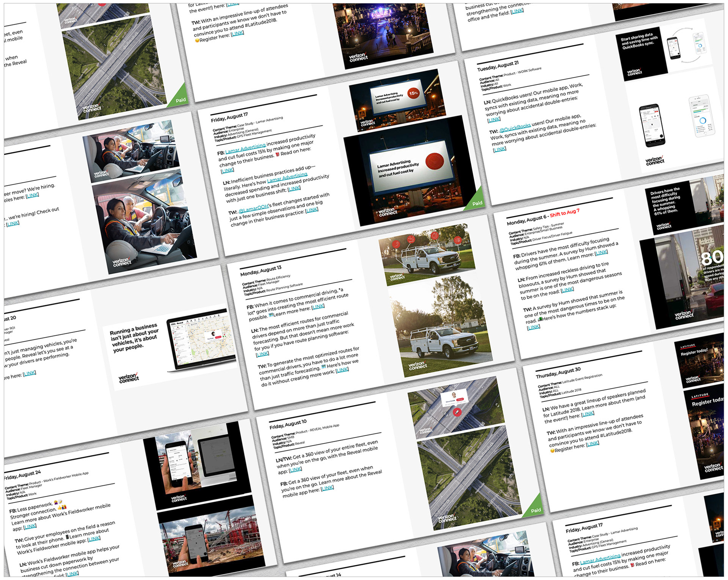Open 'Start sharing data' QuickBooks sync black tile
Screen dimensions: 728x580
point(640,53)
